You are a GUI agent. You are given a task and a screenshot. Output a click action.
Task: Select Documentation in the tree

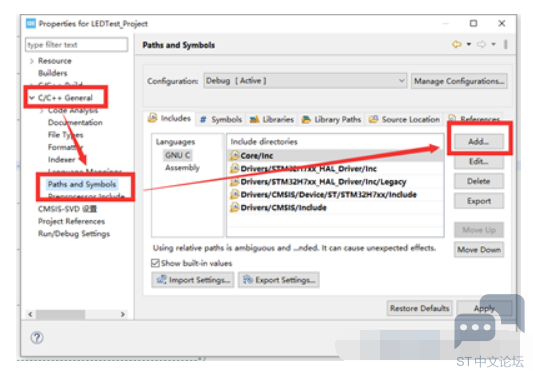click(x=75, y=123)
